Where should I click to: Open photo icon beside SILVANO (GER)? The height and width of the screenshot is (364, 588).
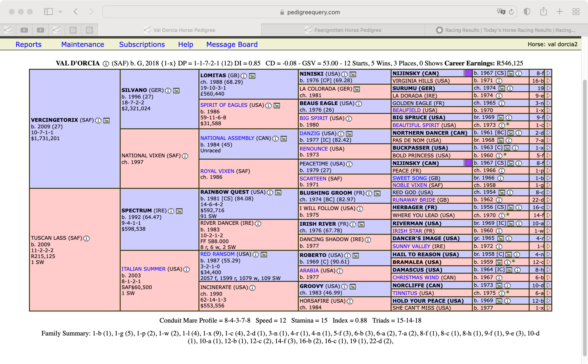tap(176, 91)
